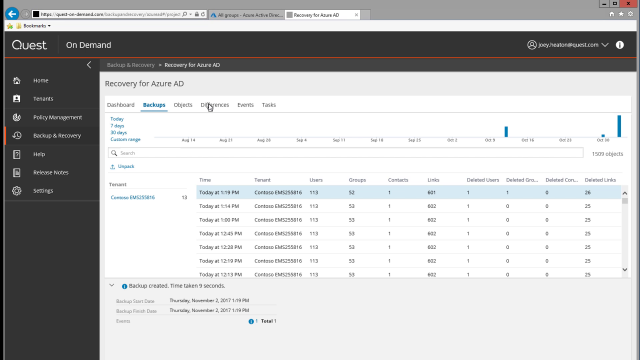Filter timeline to Today

coord(117,119)
